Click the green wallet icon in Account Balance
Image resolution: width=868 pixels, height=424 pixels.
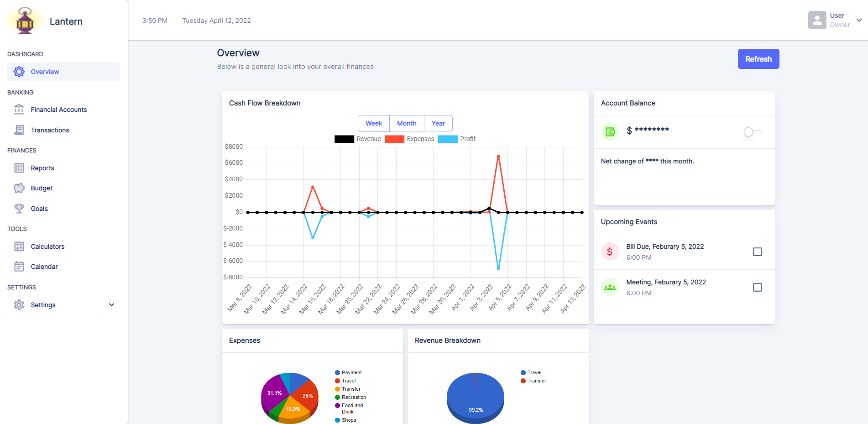(610, 132)
